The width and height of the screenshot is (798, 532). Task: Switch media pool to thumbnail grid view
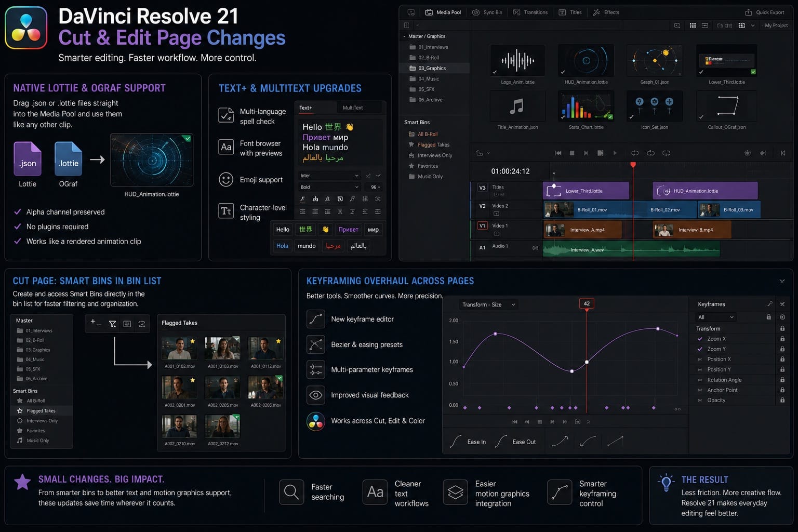[x=693, y=25]
